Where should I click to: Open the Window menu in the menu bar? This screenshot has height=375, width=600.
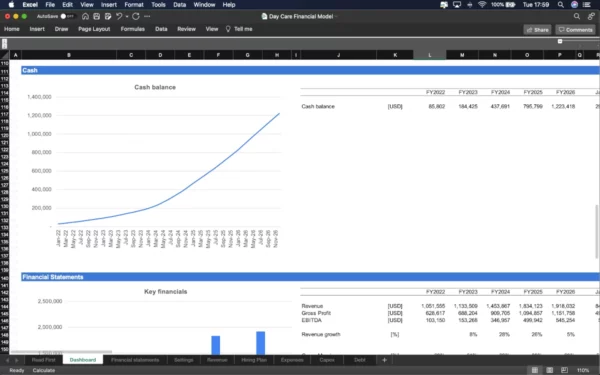(x=204, y=5)
